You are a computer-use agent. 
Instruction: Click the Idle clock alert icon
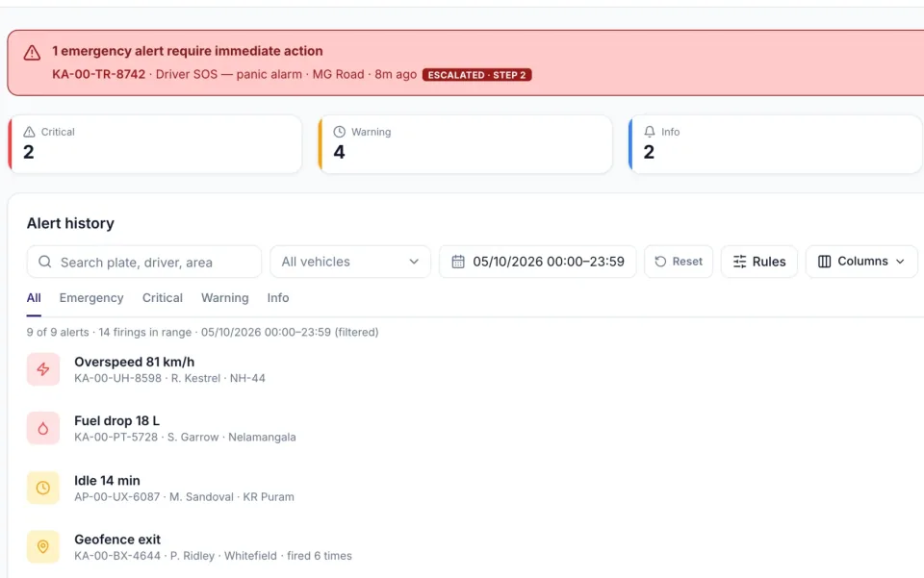[x=43, y=488]
